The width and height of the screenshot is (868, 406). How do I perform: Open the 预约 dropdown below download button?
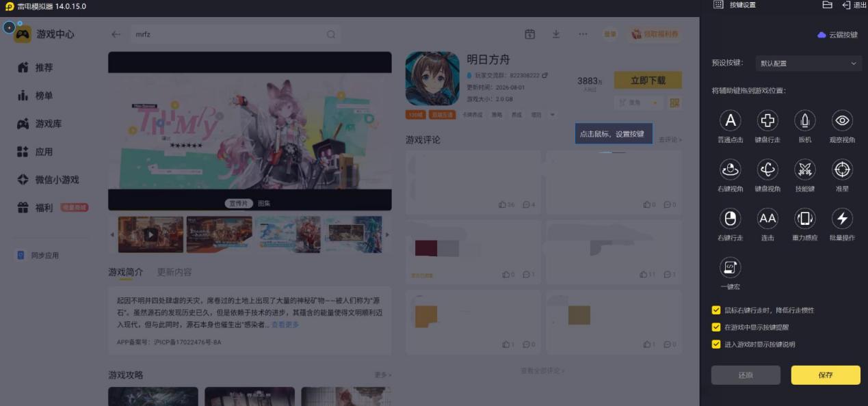(639, 103)
